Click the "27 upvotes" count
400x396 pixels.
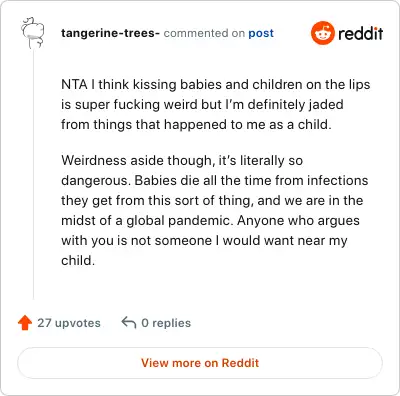[x=69, y=323]
